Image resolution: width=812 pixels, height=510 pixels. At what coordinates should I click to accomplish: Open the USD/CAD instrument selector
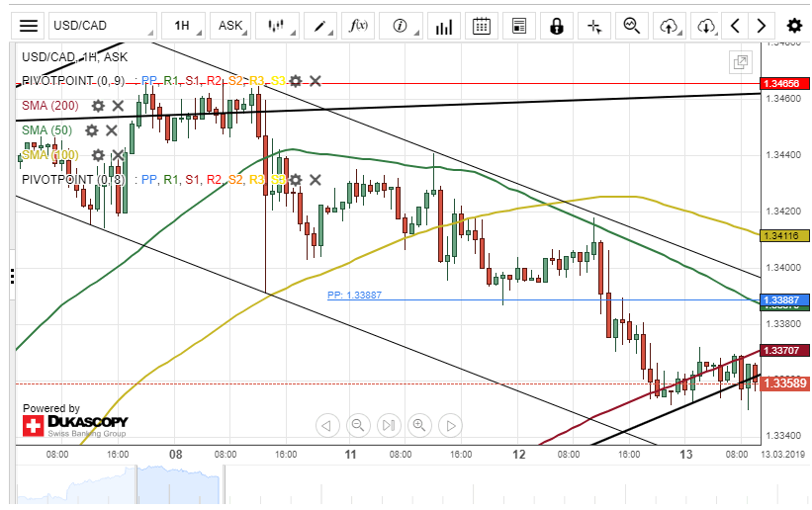103,26
